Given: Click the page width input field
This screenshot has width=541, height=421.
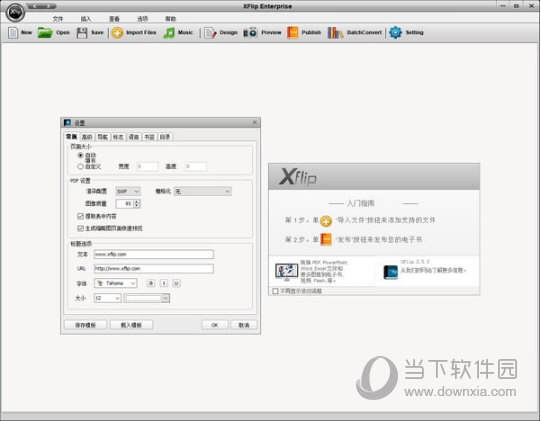Looking at the screenshot, I should click(x=147, y=167).
